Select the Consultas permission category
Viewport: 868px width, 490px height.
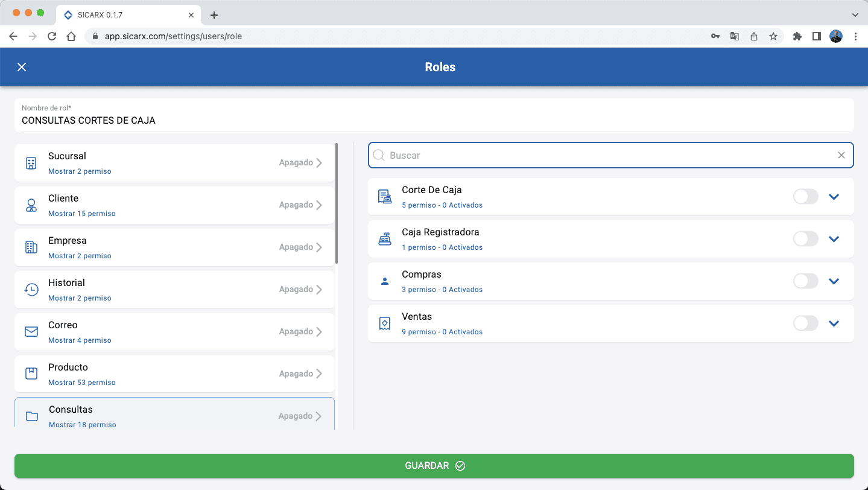click(x=174, y=415)
